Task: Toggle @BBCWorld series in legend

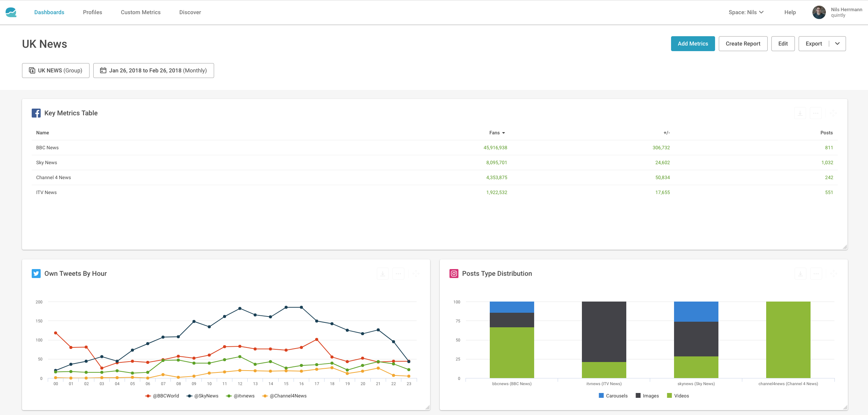Action: pos(162,396)
